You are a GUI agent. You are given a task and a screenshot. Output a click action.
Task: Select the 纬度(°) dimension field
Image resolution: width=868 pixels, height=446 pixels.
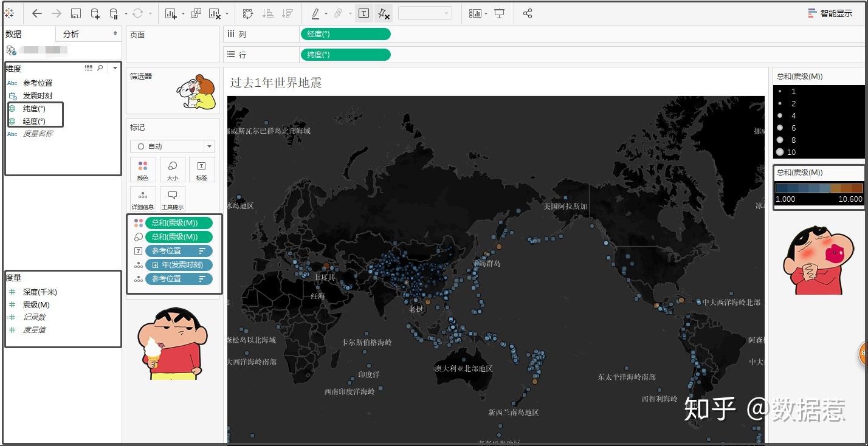[x=34, y=108]
